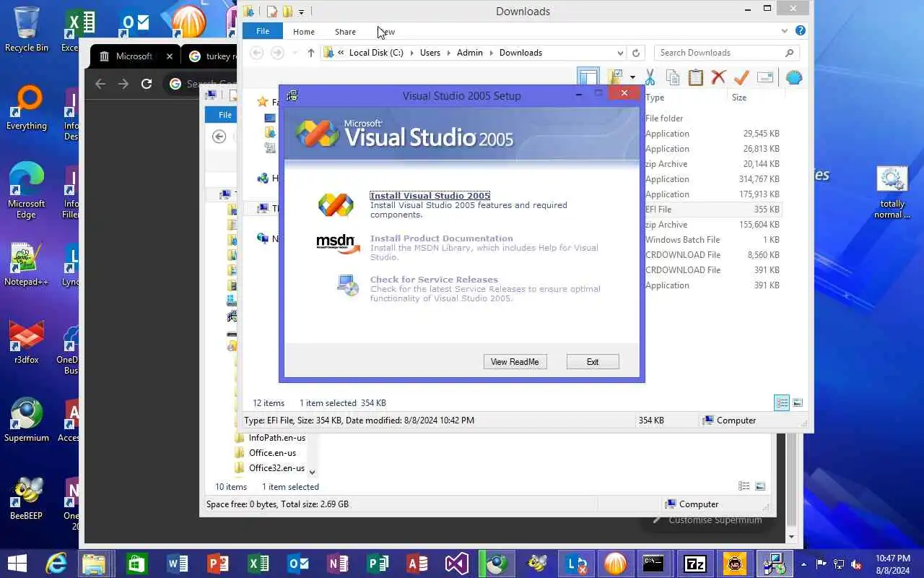Click the preview pane layout toolbar icon
Viewport: 924px width, 578px height.
tap(588, 77)
